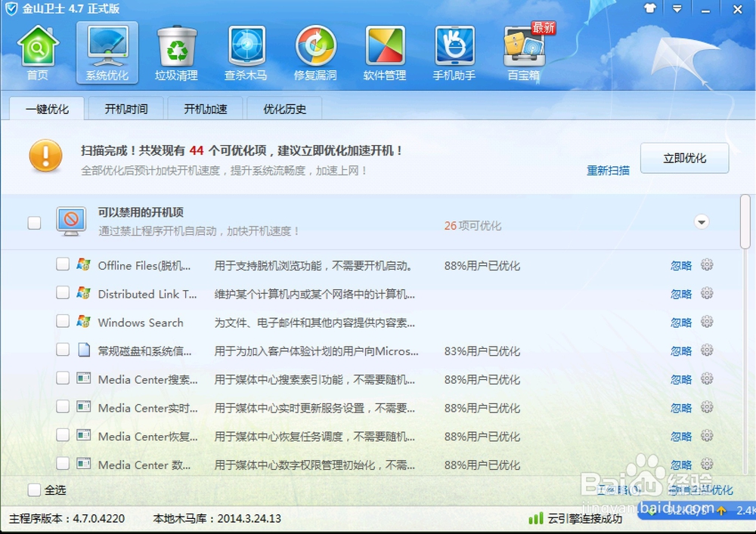Expand options for Media Center搜索 row gear
This screenshot has width=756, height=534.
(707, 379)
